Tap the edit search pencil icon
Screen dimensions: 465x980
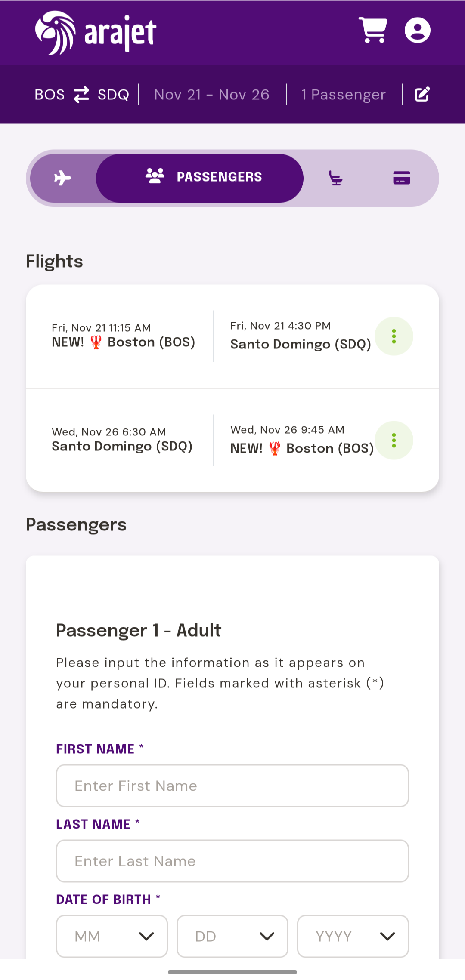[x=422, y=94]
